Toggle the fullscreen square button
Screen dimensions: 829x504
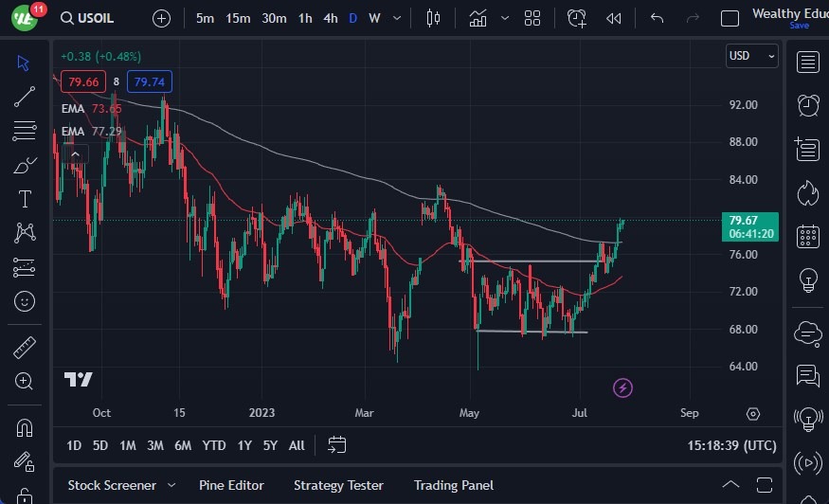(x=730, y=18)
